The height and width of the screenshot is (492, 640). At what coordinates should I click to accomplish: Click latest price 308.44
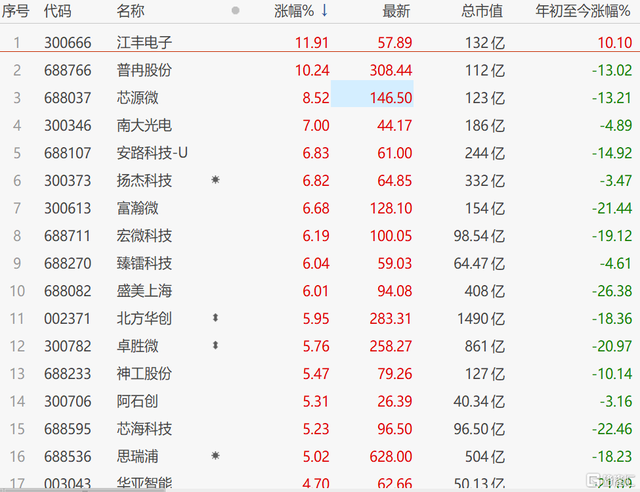(391, 70)
